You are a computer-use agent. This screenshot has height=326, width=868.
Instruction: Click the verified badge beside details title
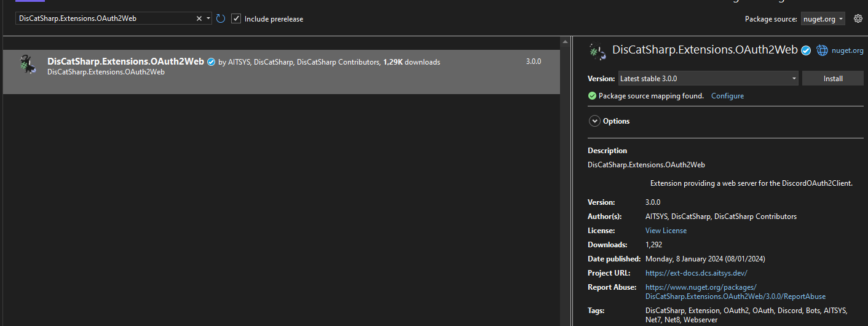(x=805, y=50)
